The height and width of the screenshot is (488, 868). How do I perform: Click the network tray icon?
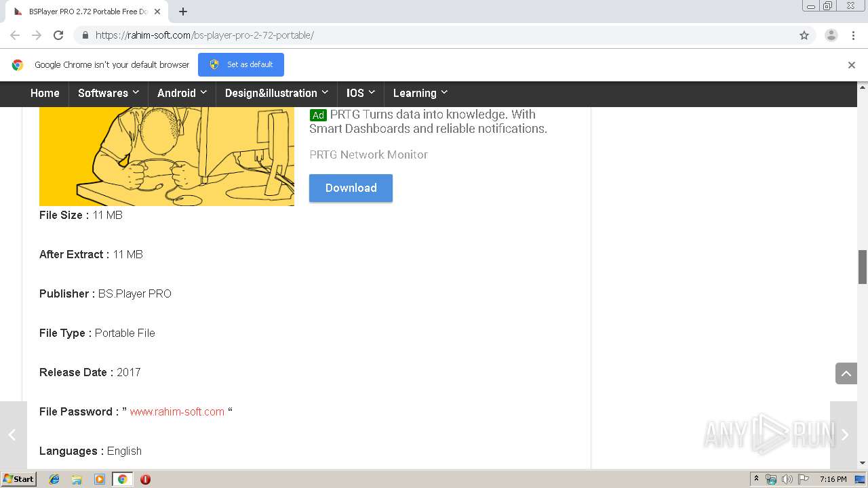(x=771, y=479)
